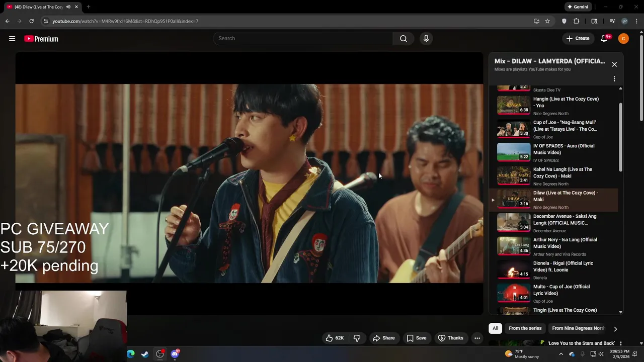Play Multo - Cup of Joe lyric video
The height and width of the screenshot is (362, 644).
553,294
